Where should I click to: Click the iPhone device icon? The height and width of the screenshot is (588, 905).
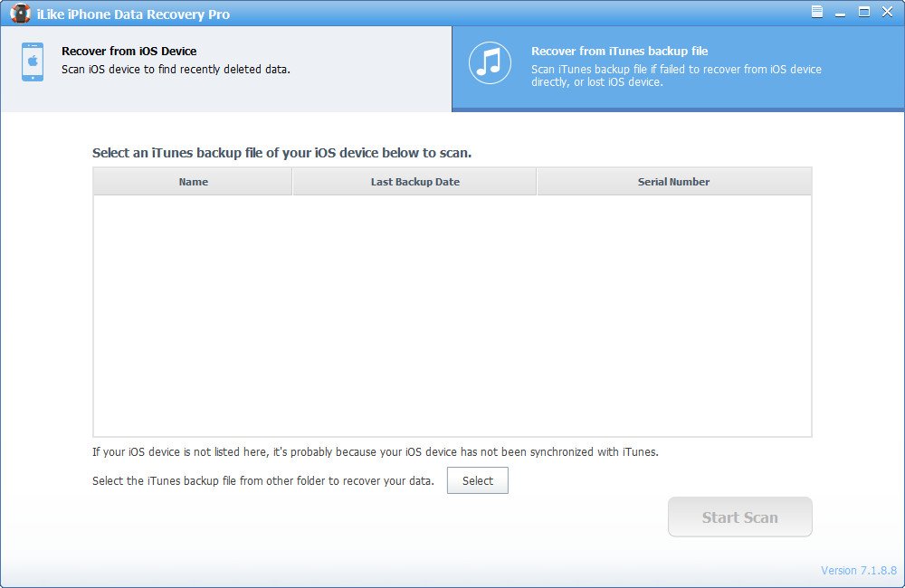click(33, 62)
